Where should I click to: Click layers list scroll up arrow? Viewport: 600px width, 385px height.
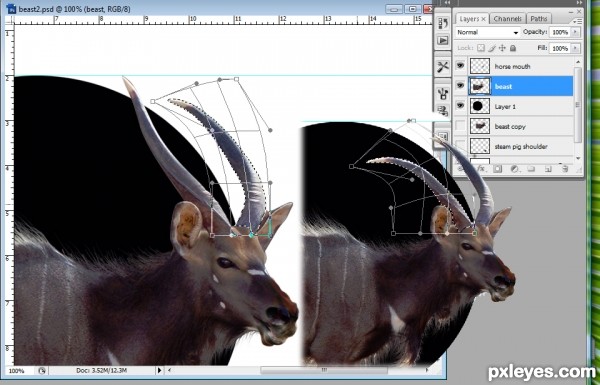point(578,62)
